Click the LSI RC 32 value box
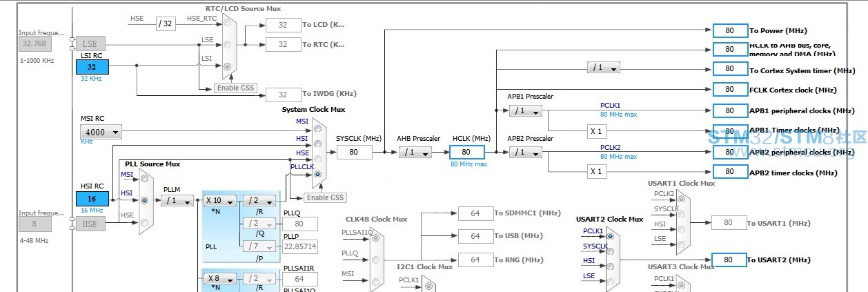 click(x=92, y=67)
